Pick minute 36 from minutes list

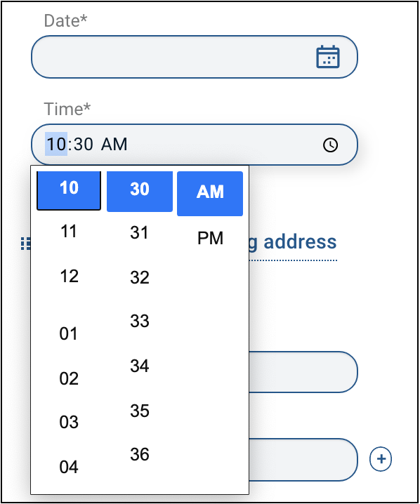140,454
